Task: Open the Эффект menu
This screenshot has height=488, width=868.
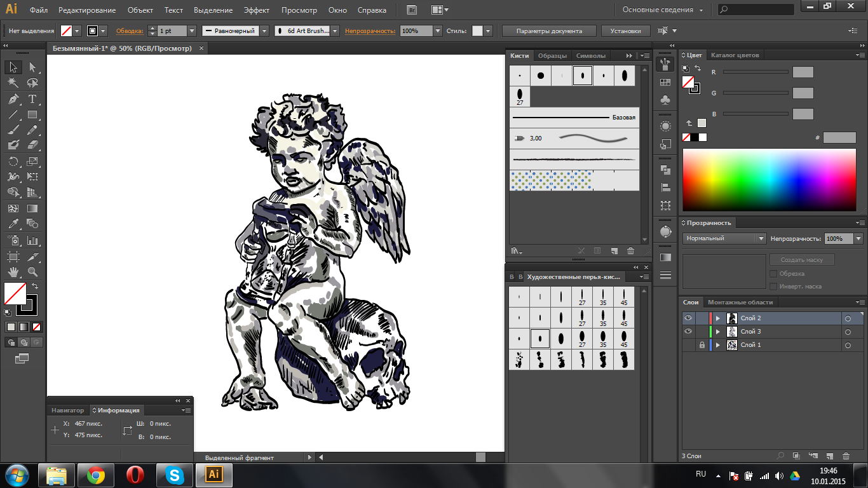Action: click(x=257, y=10)
